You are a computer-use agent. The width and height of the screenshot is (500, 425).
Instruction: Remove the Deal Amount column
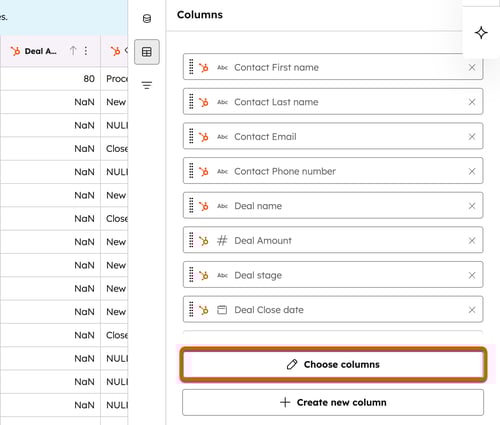click(x=472, y=241)
